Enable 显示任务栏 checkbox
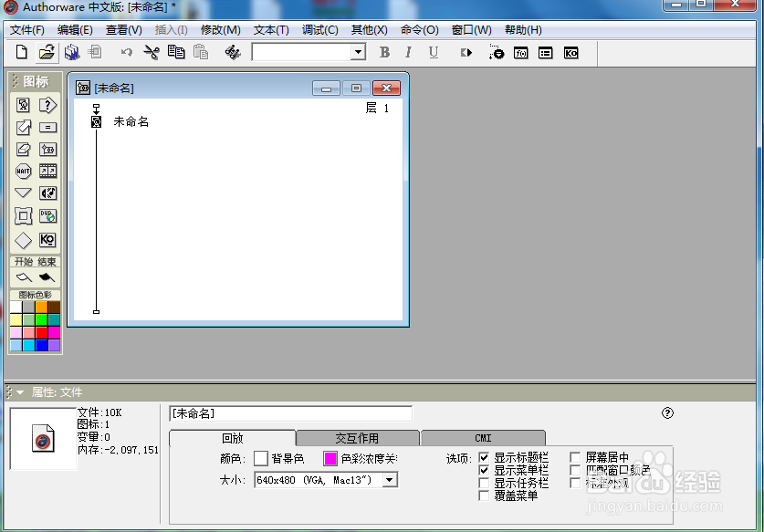Screen dimensions: 764x532 point(484,483)
